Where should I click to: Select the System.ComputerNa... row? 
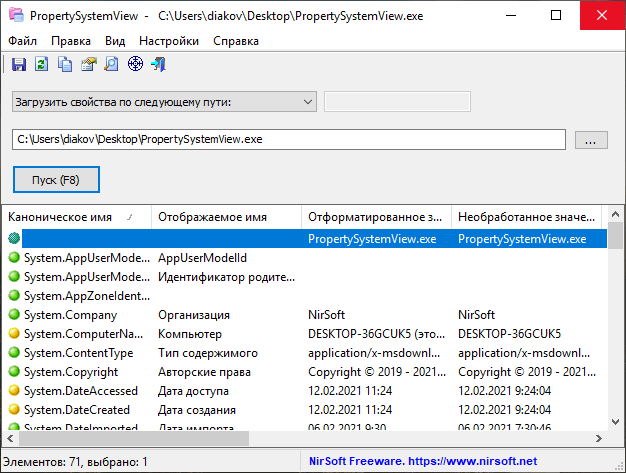coord(305,333)
